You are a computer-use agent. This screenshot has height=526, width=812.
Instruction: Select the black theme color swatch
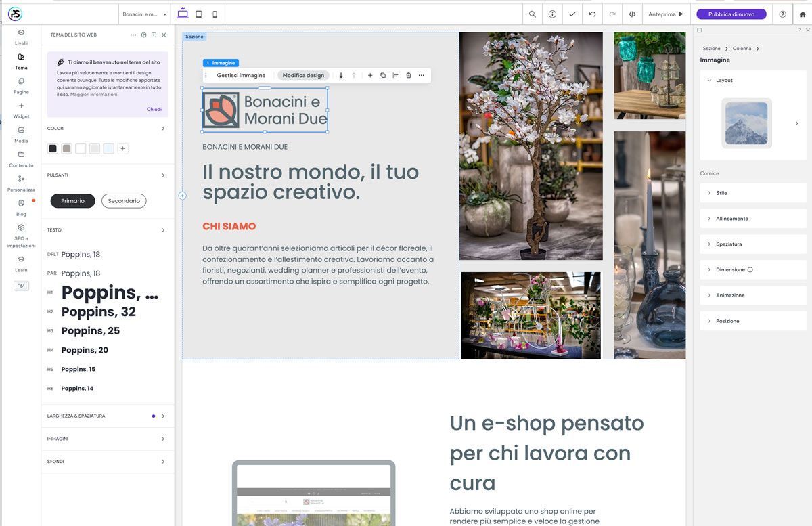tap(53, 148)
